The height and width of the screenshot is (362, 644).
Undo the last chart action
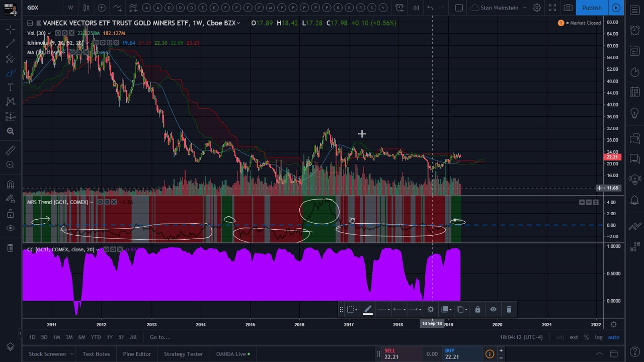pyautogui.click(x=430, y=8)
